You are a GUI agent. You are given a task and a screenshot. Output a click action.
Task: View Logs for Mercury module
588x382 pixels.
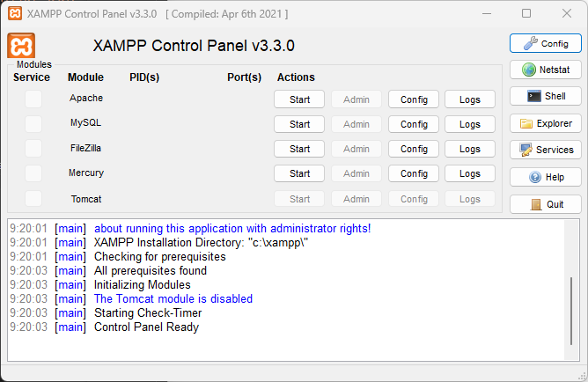pos(470,173)
